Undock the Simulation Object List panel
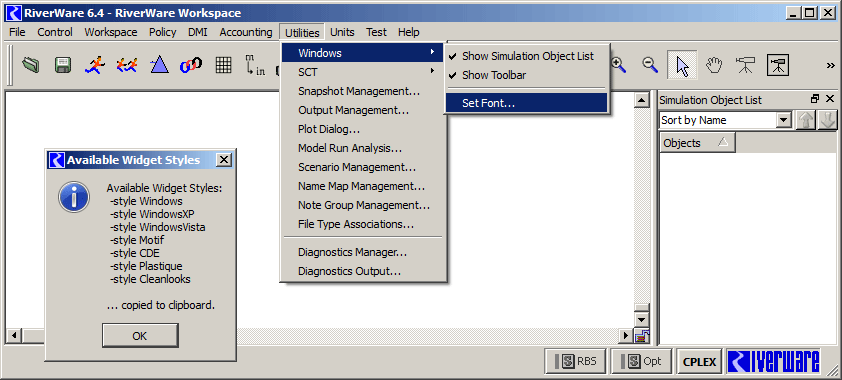Screen dimensions: 842x380 tap(815, 99)
